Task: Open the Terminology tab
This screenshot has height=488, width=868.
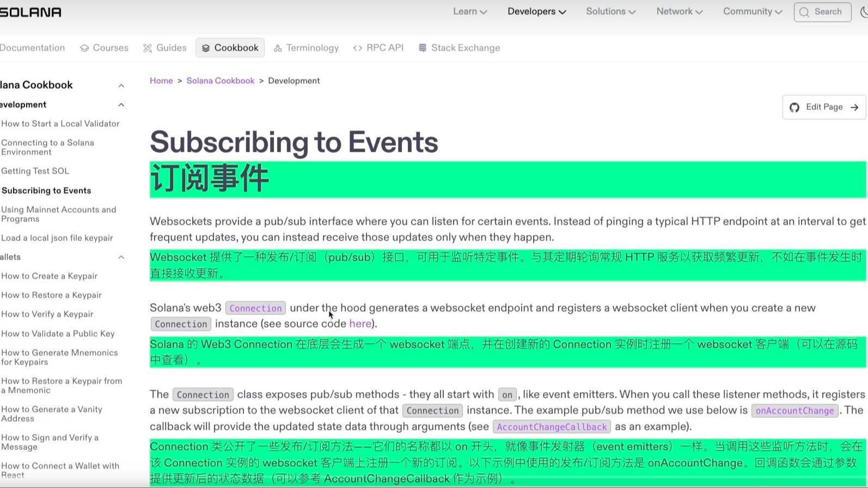Action: [306, 48]
